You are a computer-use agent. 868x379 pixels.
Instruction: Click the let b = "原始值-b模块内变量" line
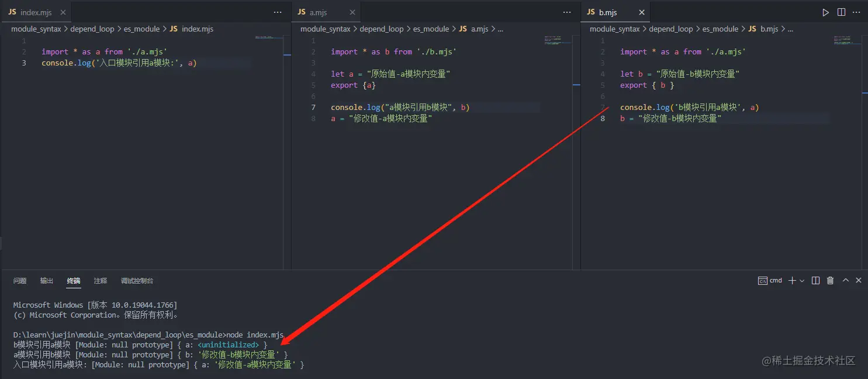point(680,74)
